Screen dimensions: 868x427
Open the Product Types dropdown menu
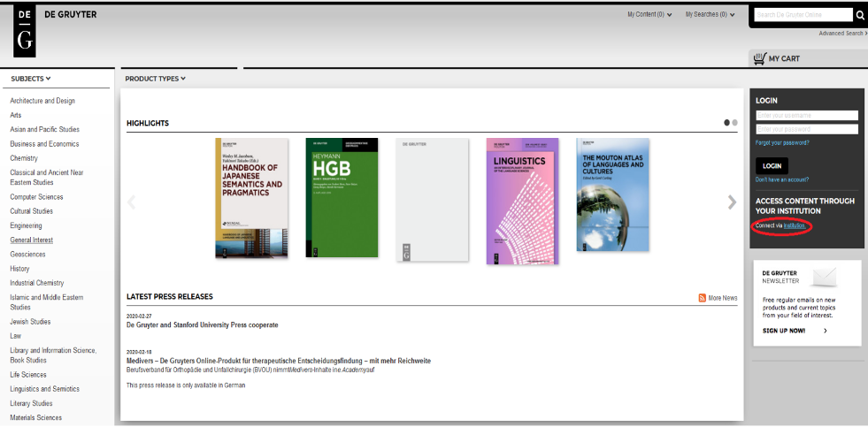tap(156, 79)
